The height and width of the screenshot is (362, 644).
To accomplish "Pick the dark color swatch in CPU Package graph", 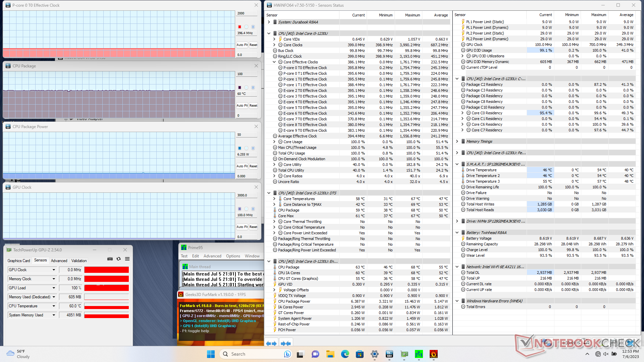I will 240,87.
